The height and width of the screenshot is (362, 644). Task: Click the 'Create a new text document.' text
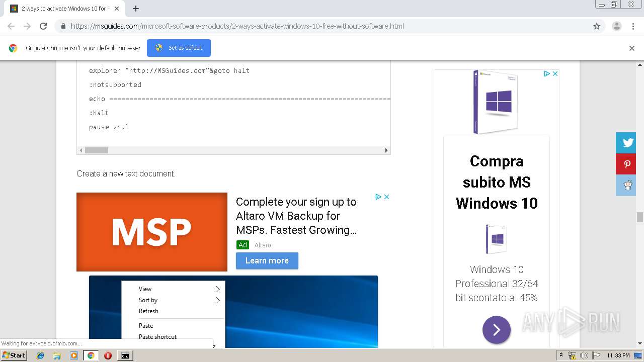point(126,173)
